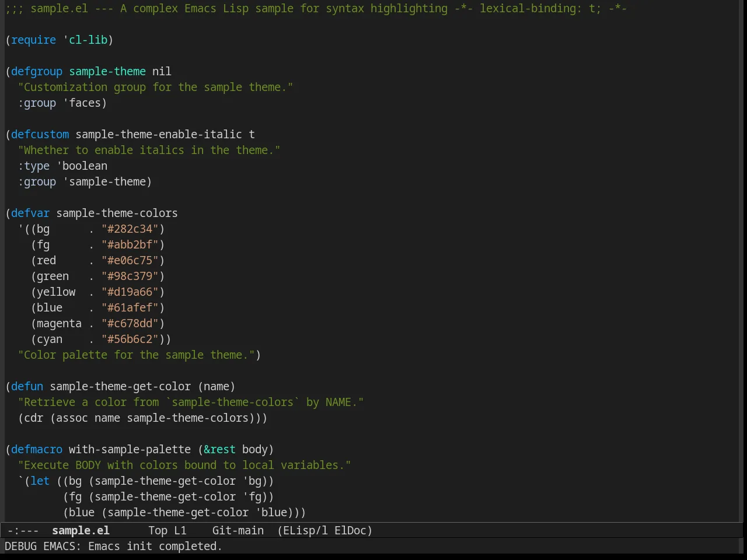Click the "#61afef" color string
The image size is (747, 560).
click(x=130, y=307)
